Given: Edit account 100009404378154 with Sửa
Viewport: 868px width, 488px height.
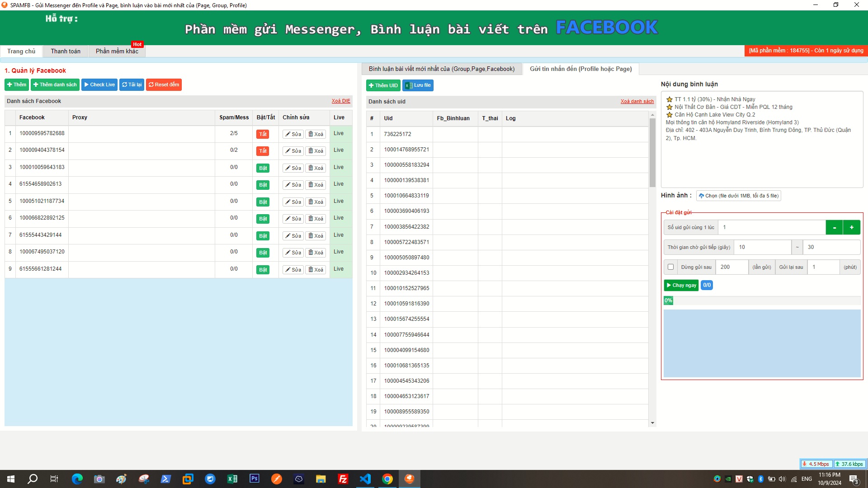Looking at the screenshot, I should point(293,151).
